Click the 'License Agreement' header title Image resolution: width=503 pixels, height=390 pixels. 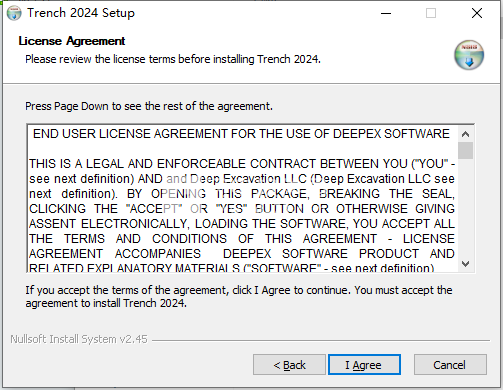click(x=72, y=41)
